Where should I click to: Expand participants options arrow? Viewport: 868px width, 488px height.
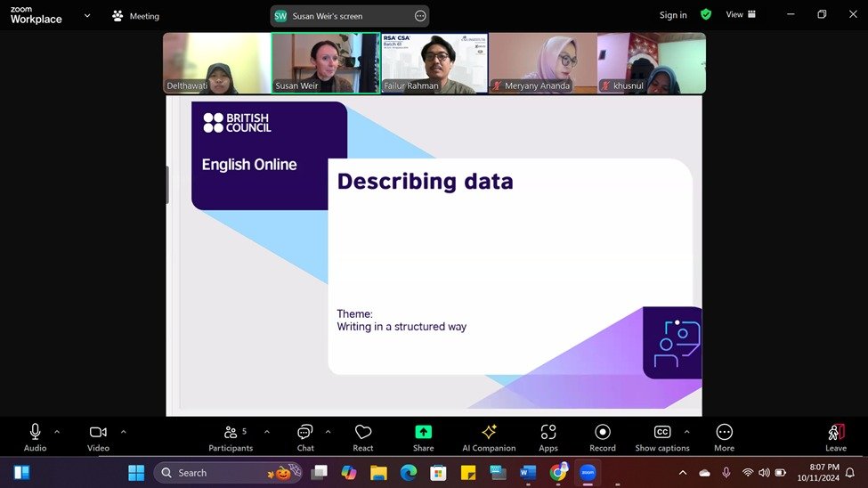tap(267, 432)
